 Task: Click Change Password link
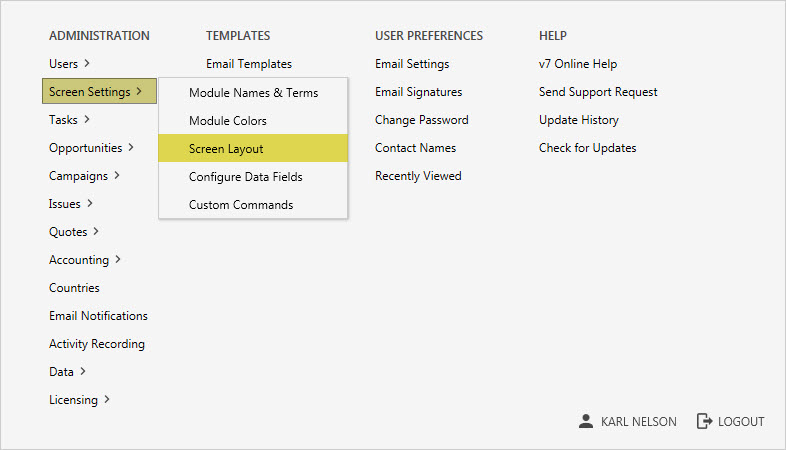[x=421, y=120]
